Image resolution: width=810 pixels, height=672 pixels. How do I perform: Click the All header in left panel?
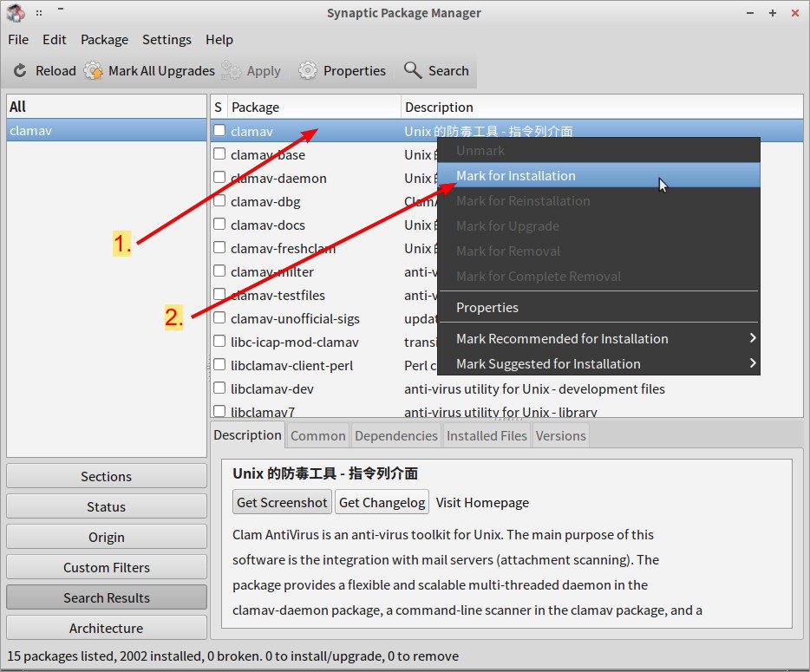107,107
